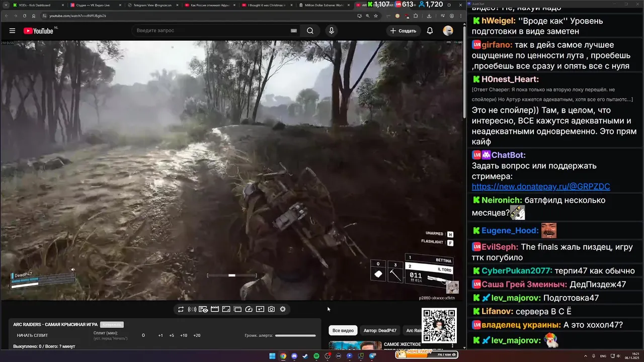The image size is (644, 362).
Task: Click the QR code overlay image
Action: click(x=439, y=326)
